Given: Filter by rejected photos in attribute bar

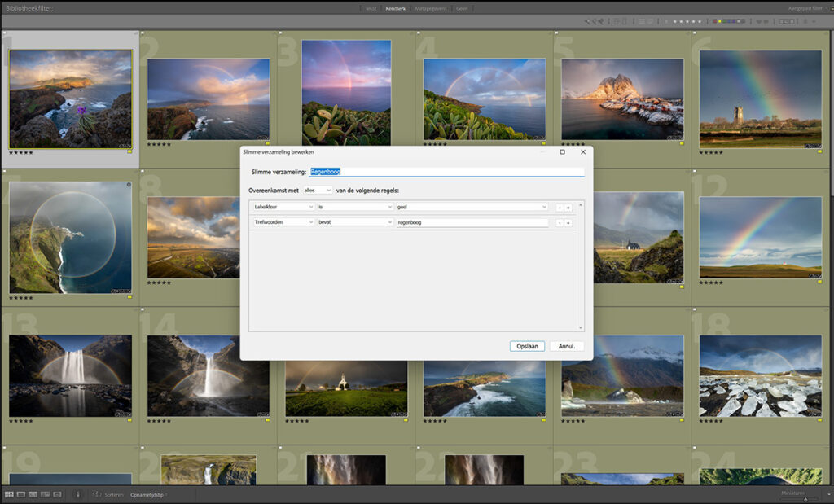Looking at the screenshot, I should [x=601, y=21].
